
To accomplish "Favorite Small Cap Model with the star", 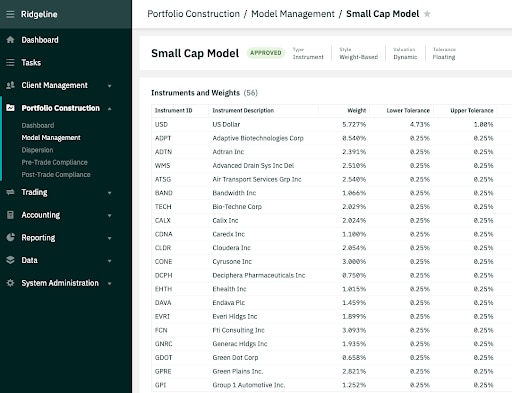I will (427, 14).
